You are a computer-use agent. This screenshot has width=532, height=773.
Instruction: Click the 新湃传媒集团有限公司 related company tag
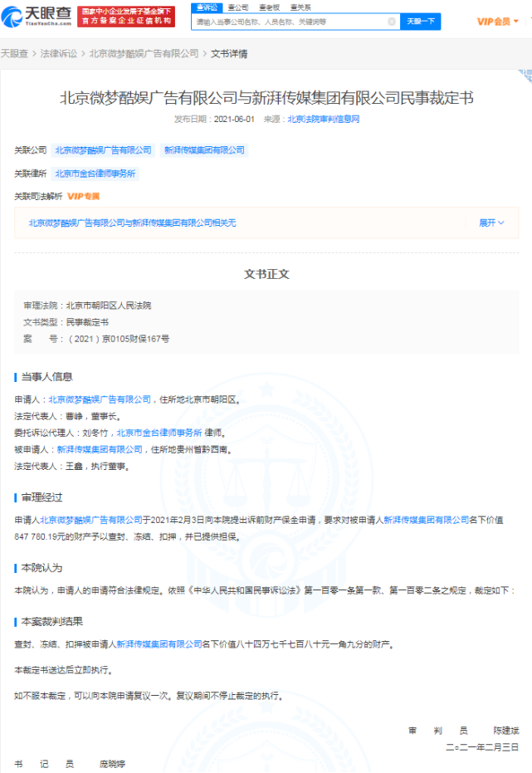[204, 150]
